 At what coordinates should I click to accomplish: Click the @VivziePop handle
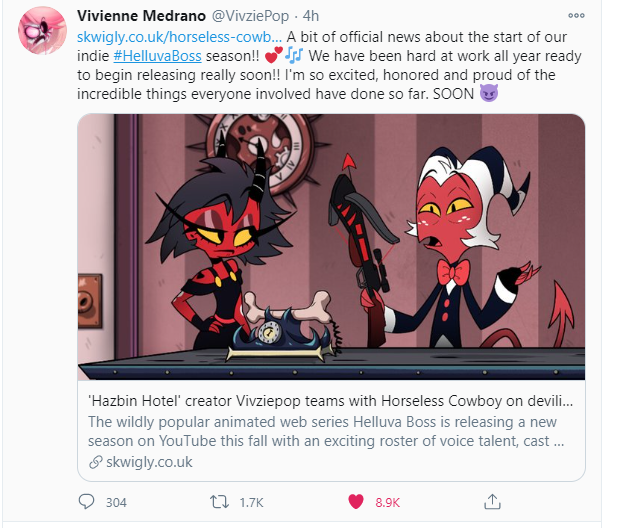click(x=250, y=16)
